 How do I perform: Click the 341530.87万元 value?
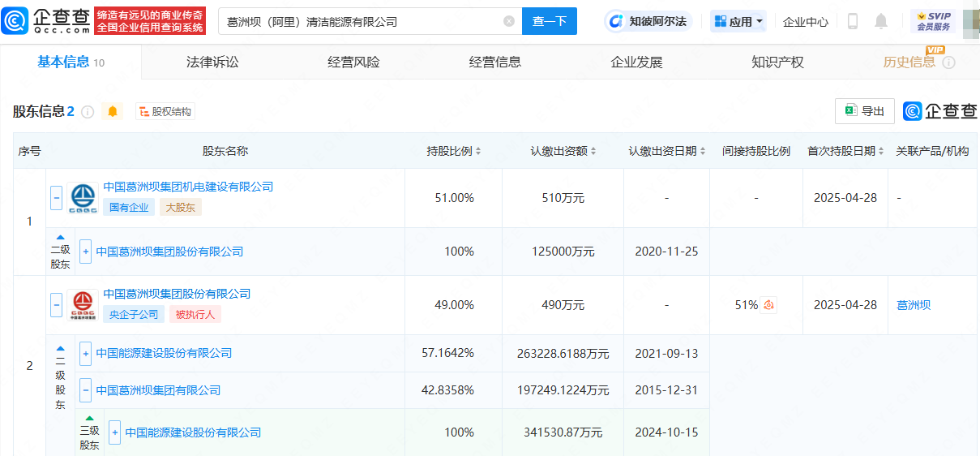coord(563,432)
